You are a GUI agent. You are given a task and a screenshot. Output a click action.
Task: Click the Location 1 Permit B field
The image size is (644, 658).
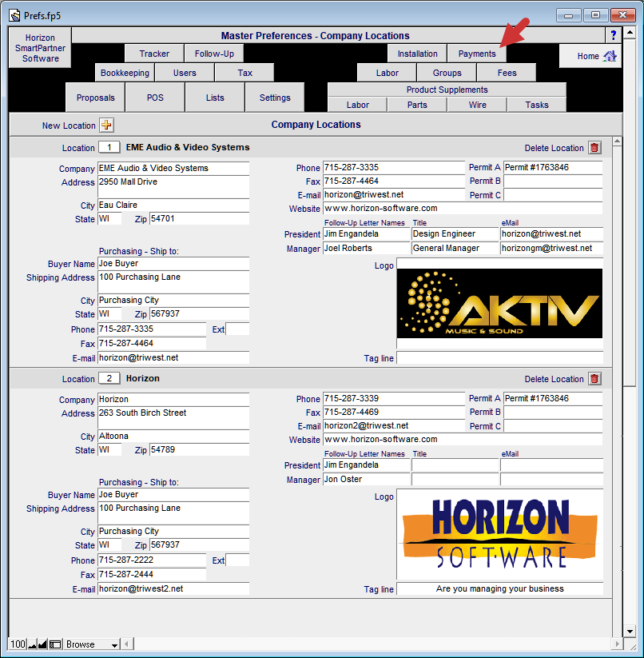point(553,181)
